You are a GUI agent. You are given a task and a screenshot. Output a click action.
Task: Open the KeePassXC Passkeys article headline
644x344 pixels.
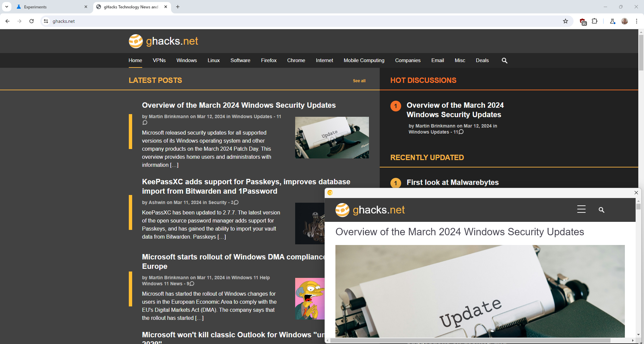click(246, 186)
